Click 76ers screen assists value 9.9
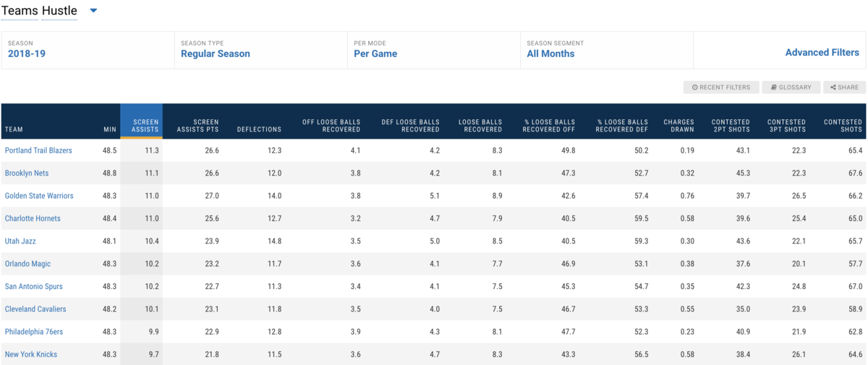 pos(153,332)
